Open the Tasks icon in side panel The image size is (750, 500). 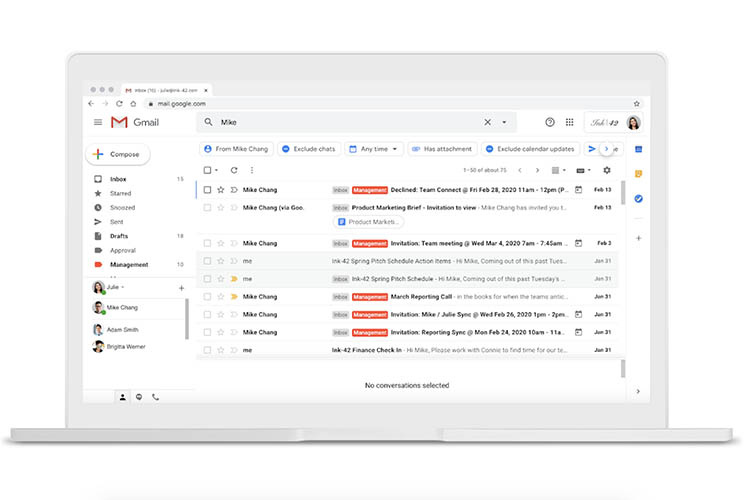[x=638, y=198]
